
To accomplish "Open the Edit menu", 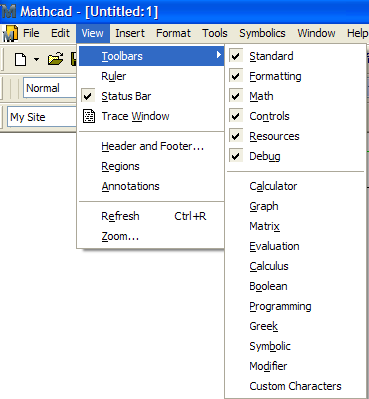I will point(60,33).
